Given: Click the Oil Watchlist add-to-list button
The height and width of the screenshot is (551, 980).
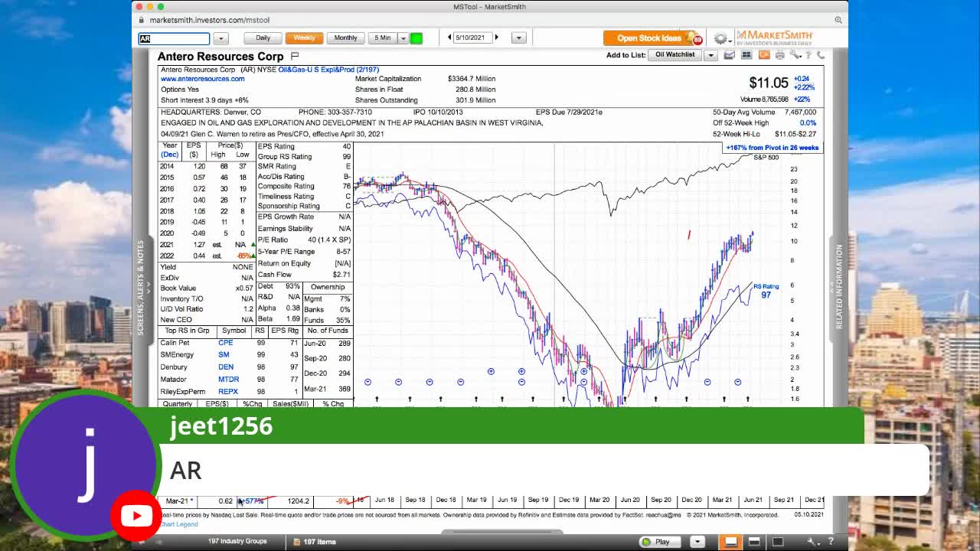Looking at the screenshot, I should [675, 55].
